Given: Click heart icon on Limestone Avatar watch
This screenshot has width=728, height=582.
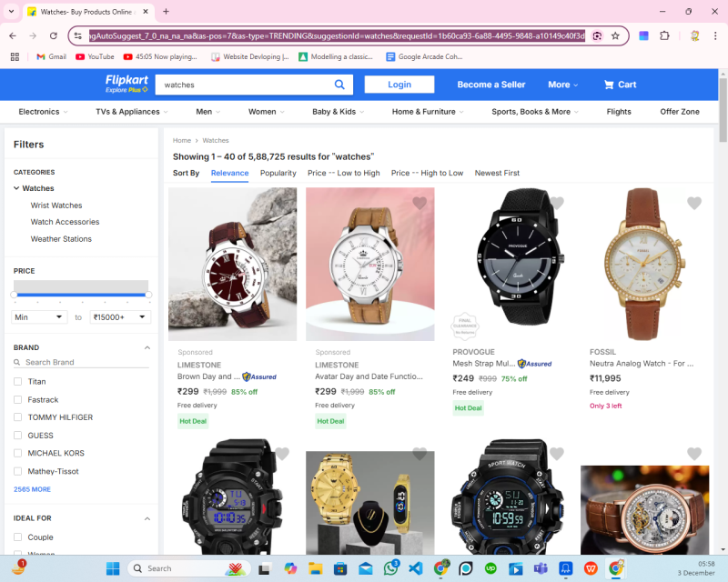Looking at the screenshot, I should (420, 203).
